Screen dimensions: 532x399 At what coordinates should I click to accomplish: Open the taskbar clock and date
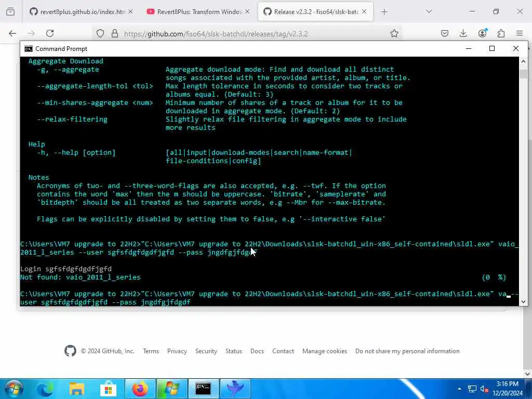[x=508, y=389]
